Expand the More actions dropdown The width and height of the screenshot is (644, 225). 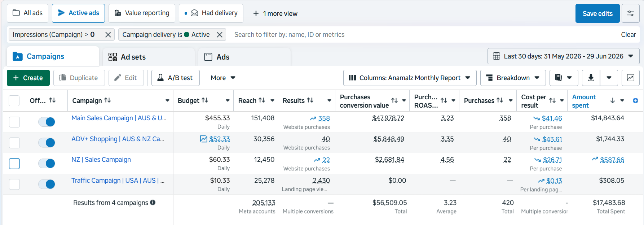point(223,78)
